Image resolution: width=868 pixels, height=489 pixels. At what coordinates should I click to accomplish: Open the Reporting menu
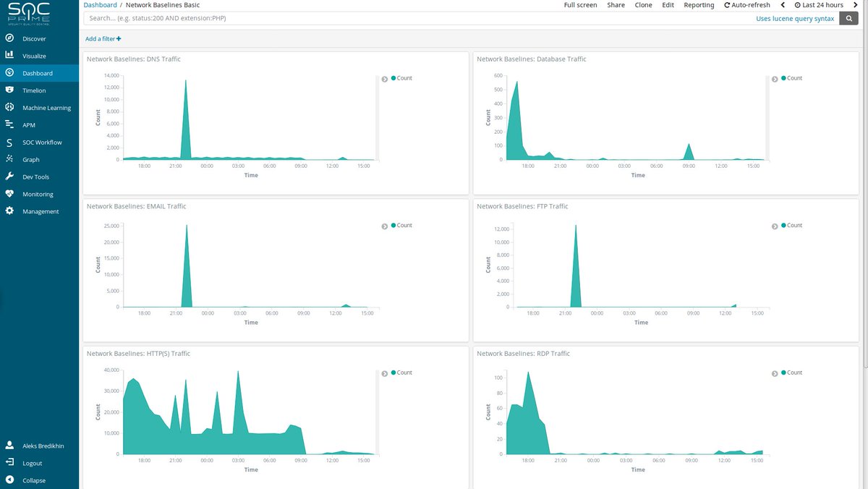click(x=699, y=5)
